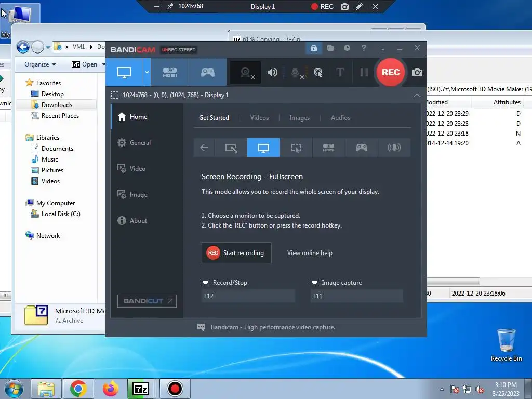Open the View online help link
The height and width of the screenshot is (399, 532).
pyautogui.click(x=310, y=253)
